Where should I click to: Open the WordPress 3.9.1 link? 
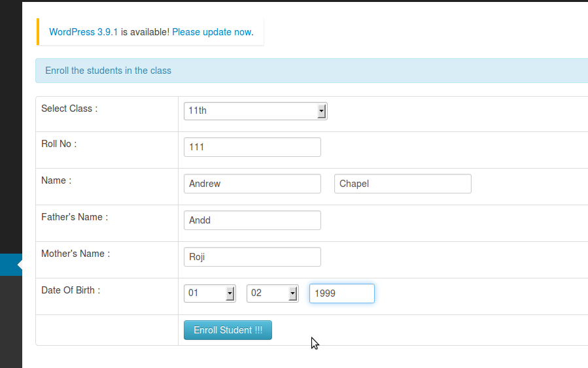coord(83,31)
